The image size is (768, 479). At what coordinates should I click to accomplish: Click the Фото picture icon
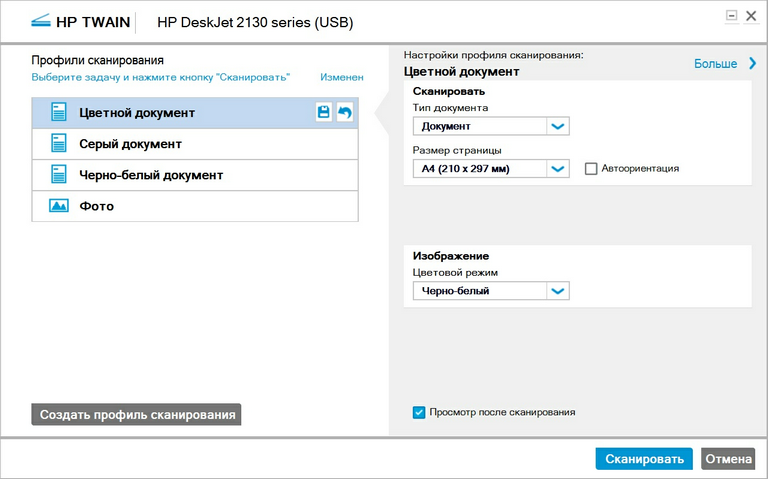click(x=59, y=206)
